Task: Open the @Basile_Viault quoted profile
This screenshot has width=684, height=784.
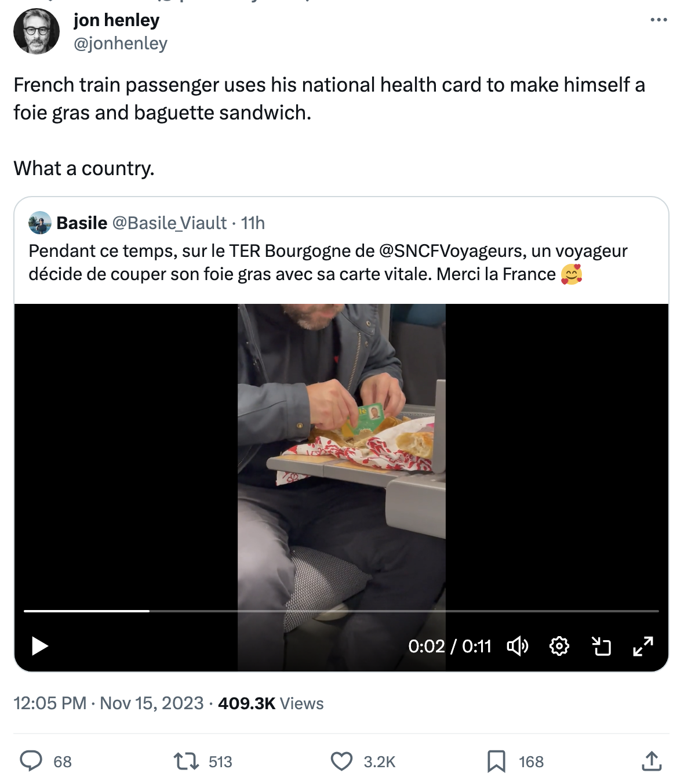Action: (x=169, y=223)
